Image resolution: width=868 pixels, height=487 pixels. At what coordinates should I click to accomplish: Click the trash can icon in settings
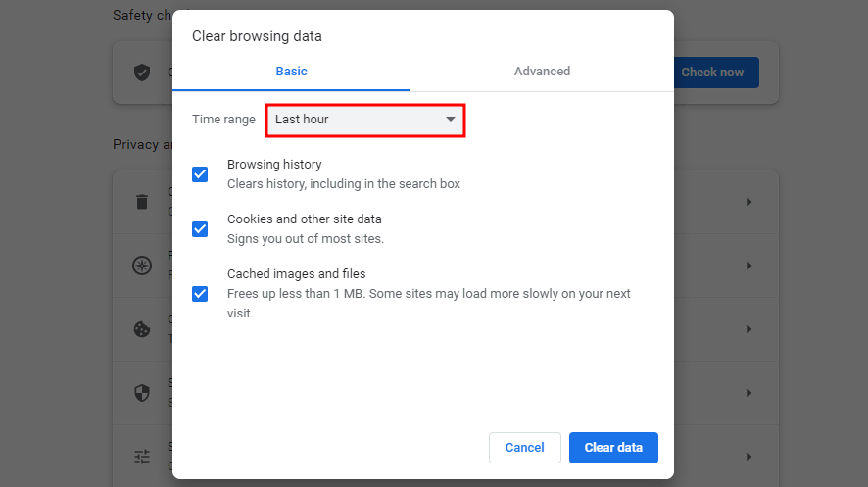(x=142, y=202)
